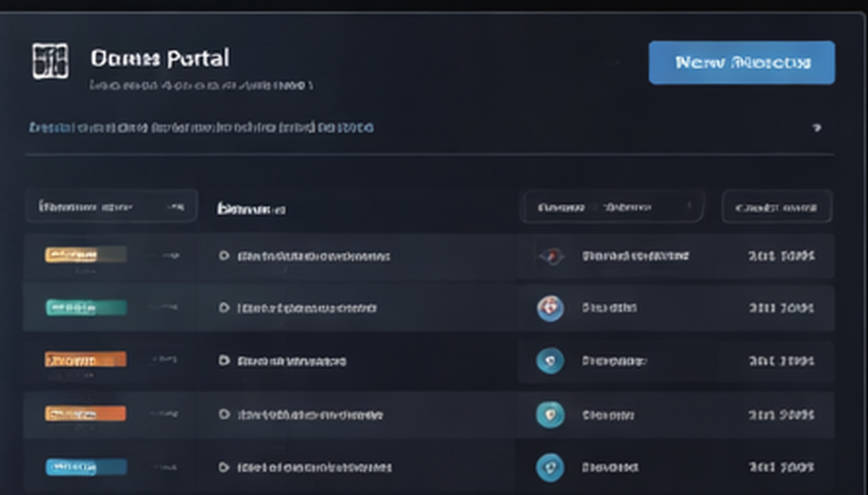
Task: Click the blue shield icon in the second row
Action: pyautogui.click(x=550, y=308)
